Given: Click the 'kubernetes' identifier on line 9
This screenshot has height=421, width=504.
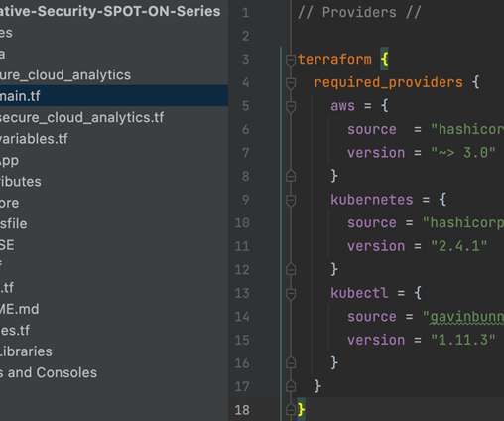Looking at the screenshot, I should pos(372,200).
